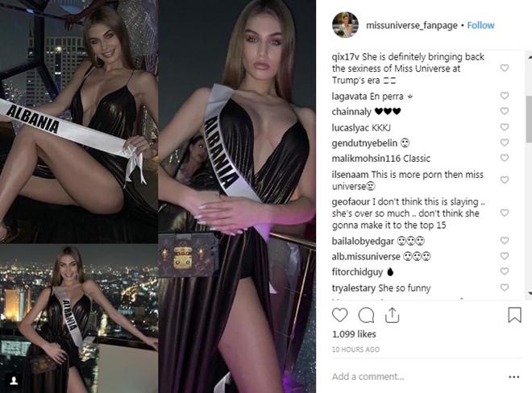Like the tryalestary comment
532x393 pixels.
505,288
